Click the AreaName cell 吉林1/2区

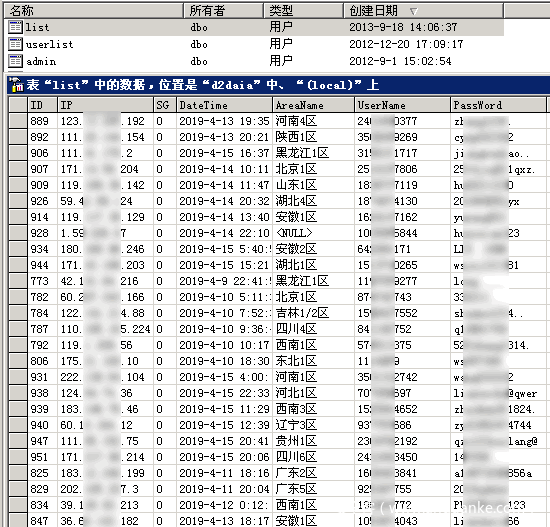(313, 313)
